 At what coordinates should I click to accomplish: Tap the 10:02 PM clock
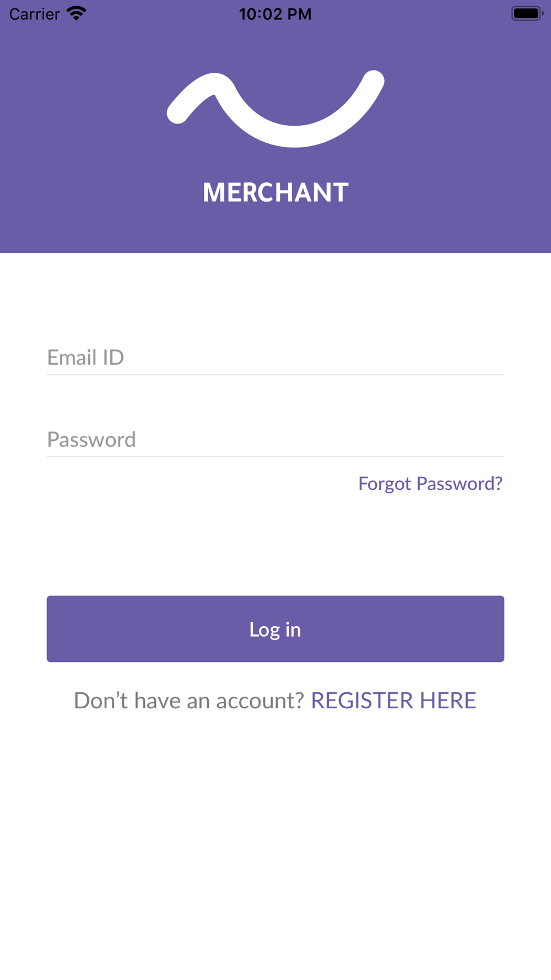[x=275, y=14]
